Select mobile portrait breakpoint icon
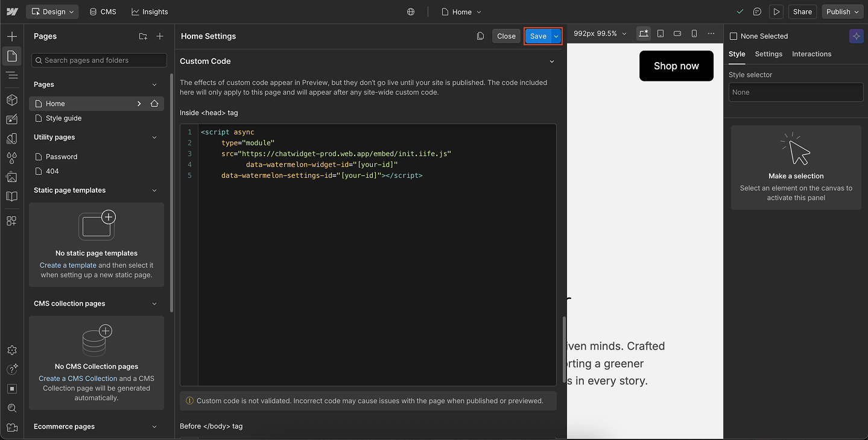 click(x=694, y=34)
